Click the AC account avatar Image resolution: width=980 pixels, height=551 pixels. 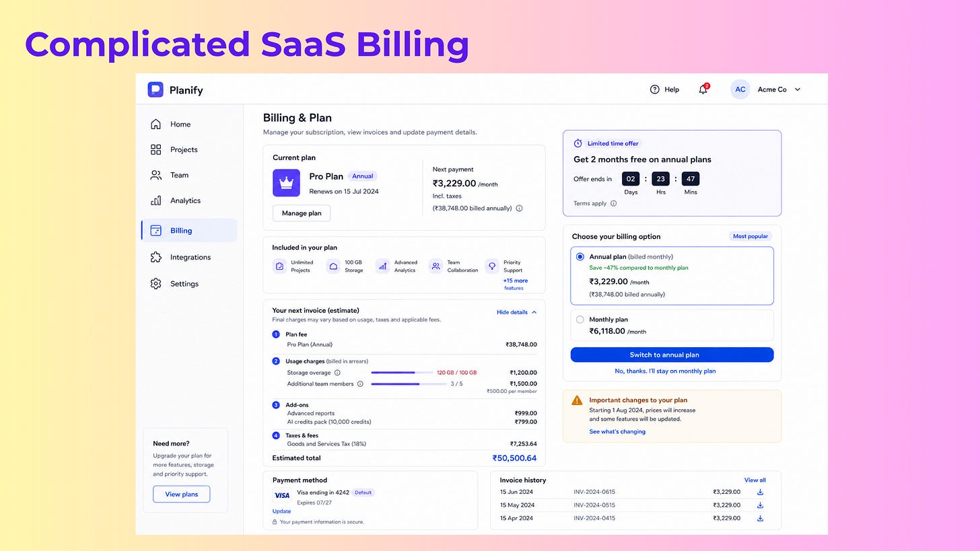740,89
